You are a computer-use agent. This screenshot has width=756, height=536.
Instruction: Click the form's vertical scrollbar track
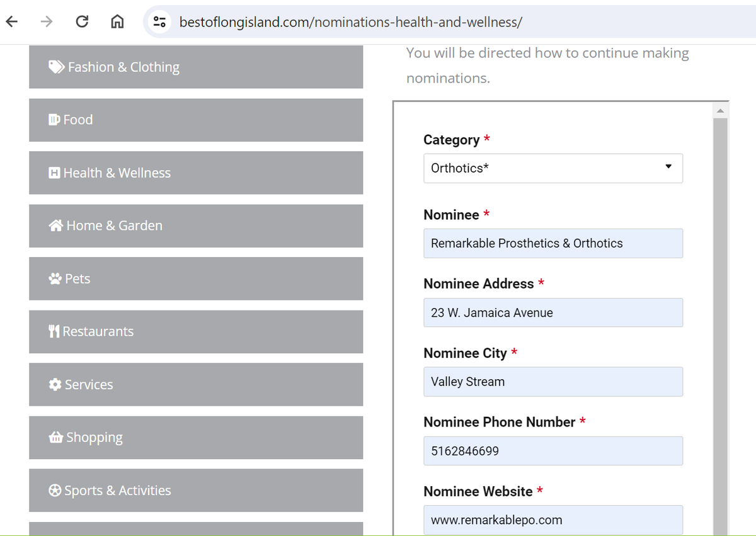[721, 326]
